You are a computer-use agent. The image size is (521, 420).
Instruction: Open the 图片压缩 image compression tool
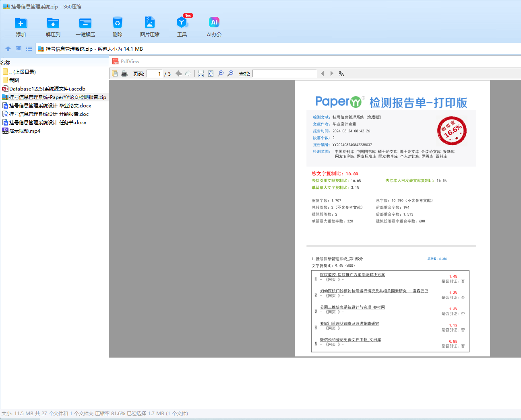(x=150, y=27)
